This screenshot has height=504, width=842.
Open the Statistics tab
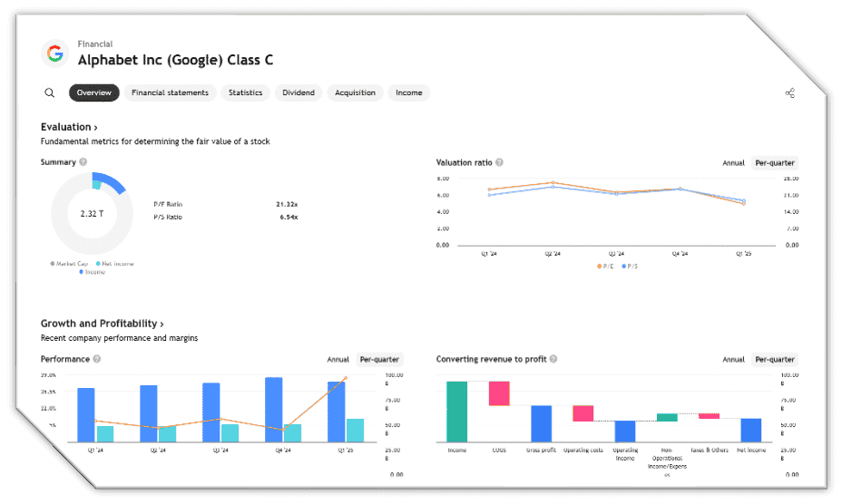tap(245, 92)
